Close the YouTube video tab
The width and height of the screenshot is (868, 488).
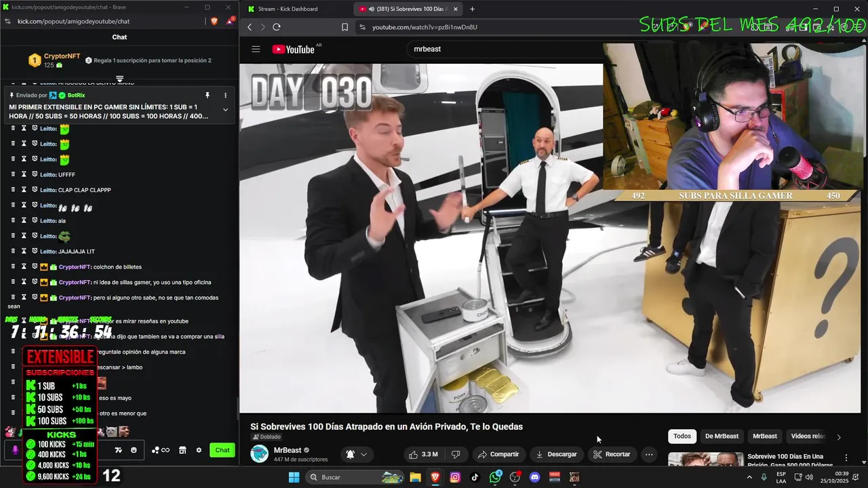pos(456,9)
